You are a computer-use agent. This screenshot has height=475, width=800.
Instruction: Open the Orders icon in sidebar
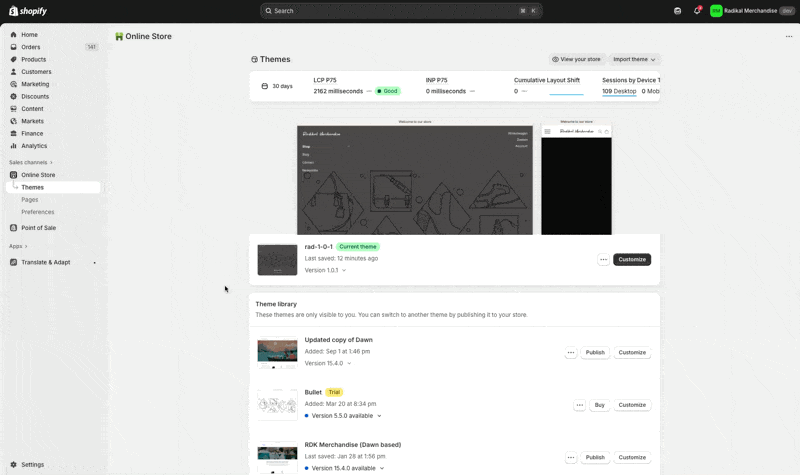13,47
